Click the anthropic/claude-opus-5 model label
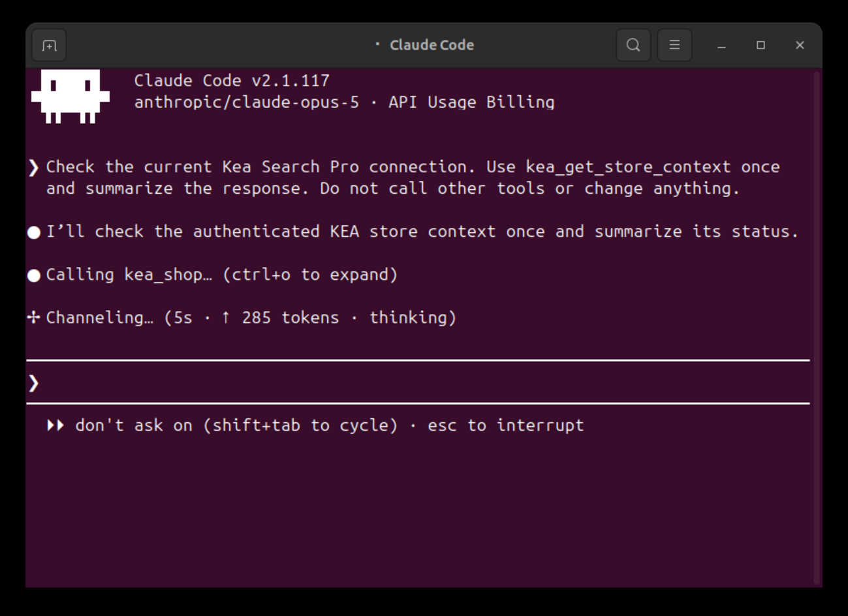The image size is (848, 616). [247, 102]
